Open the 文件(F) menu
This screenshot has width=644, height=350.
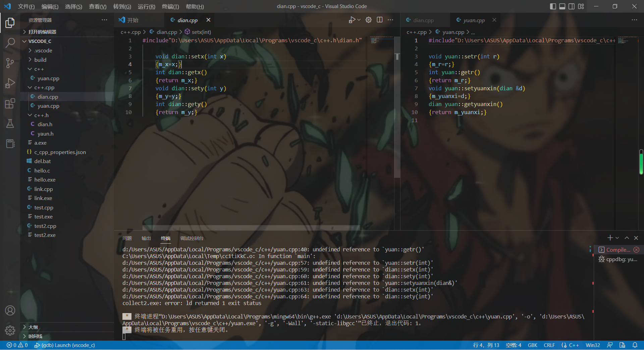pos(26,6)
